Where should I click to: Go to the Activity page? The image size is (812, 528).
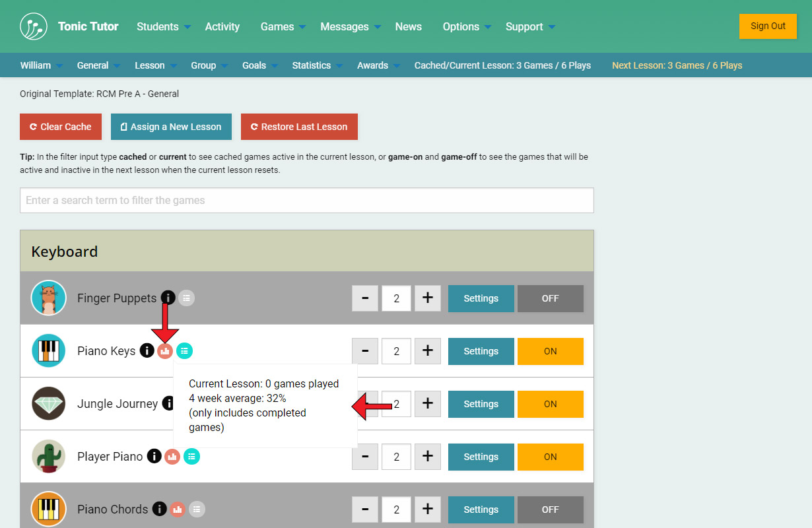(x=222, y=26)
